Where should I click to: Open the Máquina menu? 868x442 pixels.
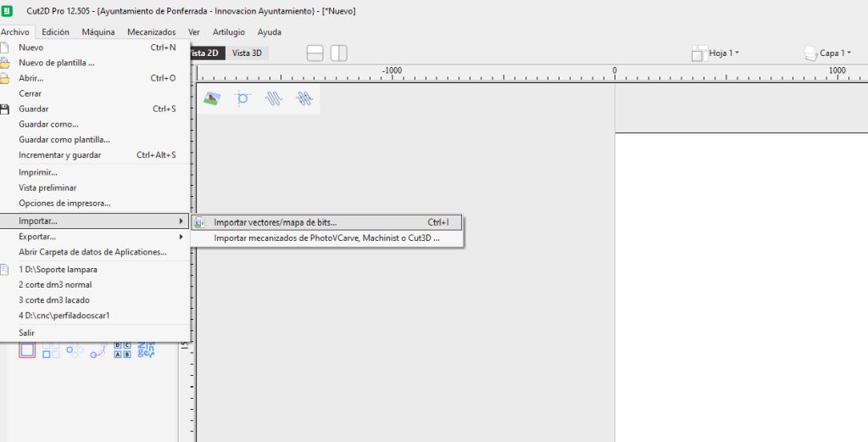(x=98, y=32)
